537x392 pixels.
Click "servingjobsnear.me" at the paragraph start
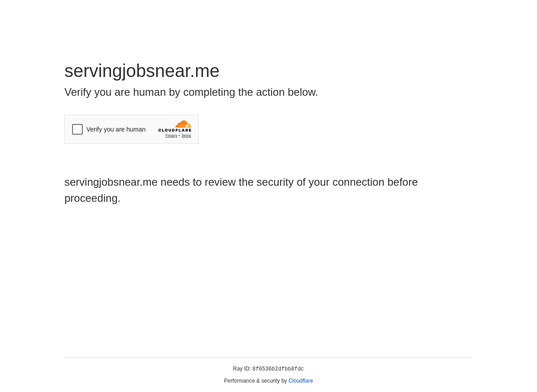click(x=111, y=182)
